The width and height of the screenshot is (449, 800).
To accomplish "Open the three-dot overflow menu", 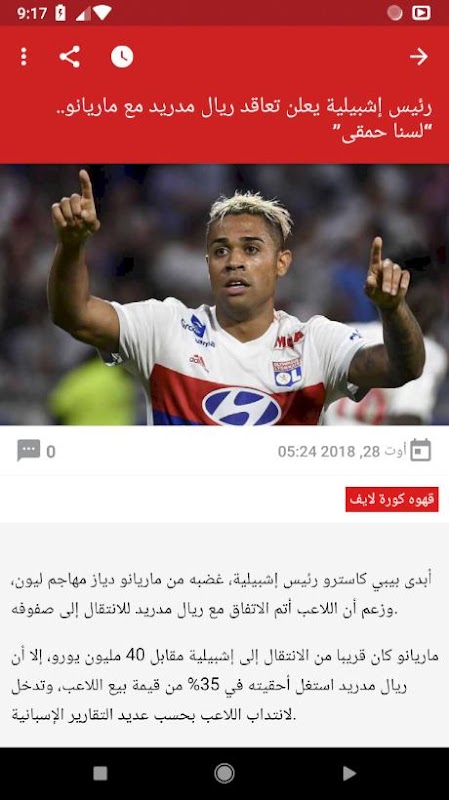I will [23, 57].
